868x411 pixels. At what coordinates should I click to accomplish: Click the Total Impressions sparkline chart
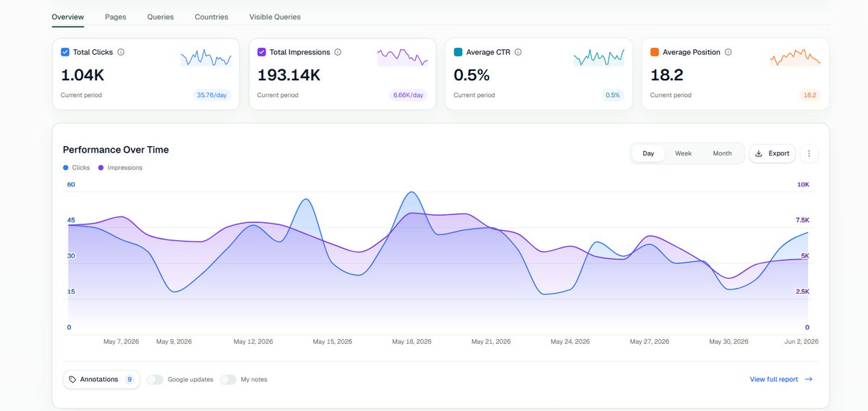coord(402,57)
